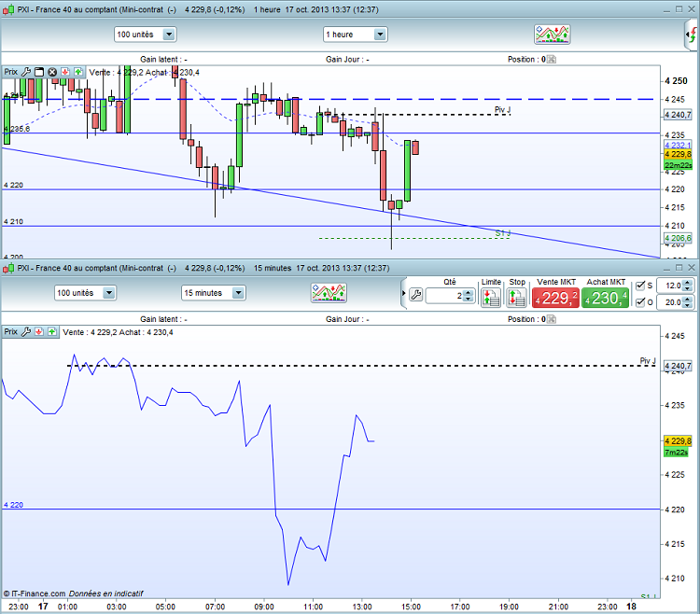Screen dimensions: 700x614
Task: Click the PXI candlestick icon, bottom window title
Action: point(8,268)
